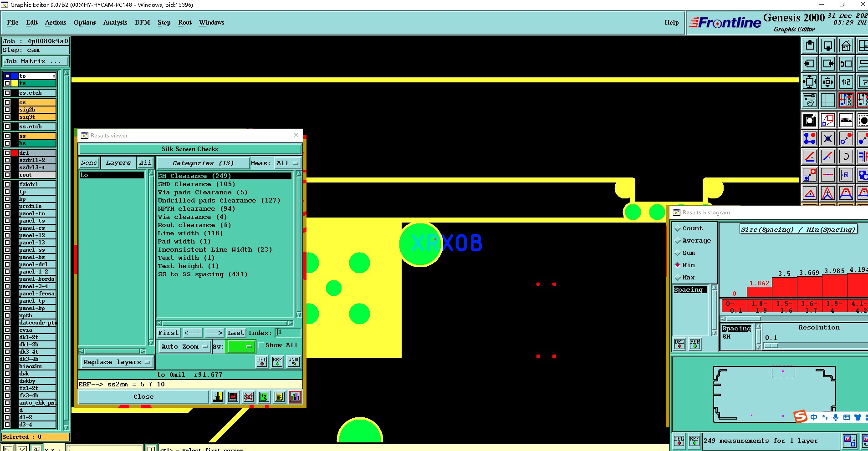
Task: Click the pan left icon in the right toolbar
Action: click(810, 64)
